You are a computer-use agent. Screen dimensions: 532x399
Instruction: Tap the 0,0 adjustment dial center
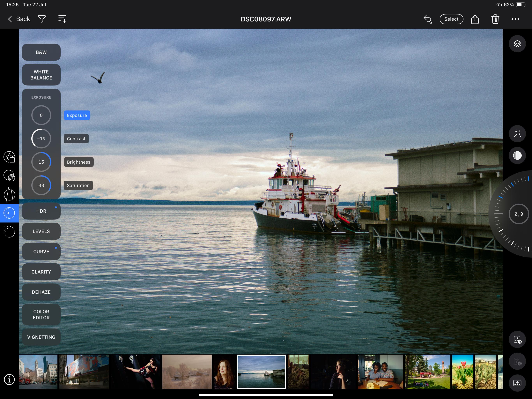coord(519,214)
